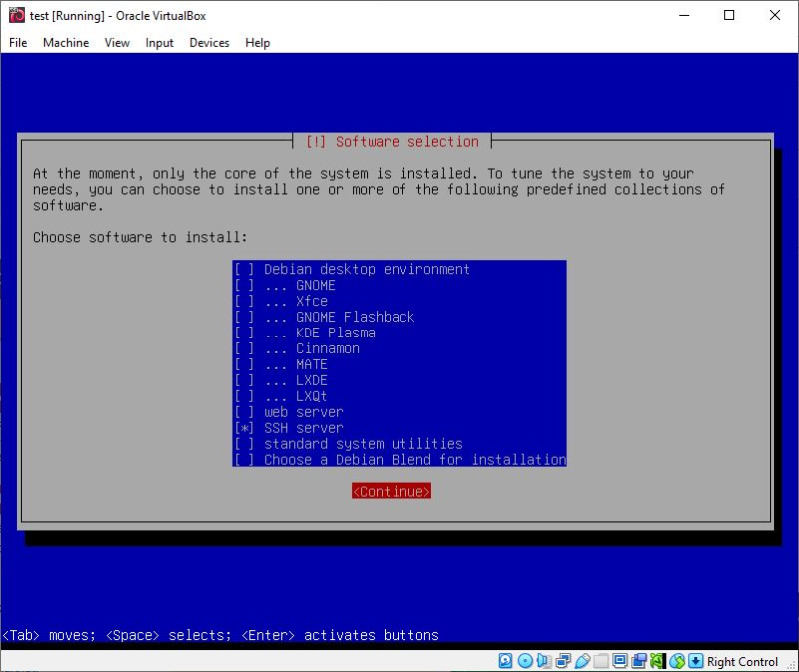Viewport: 799px width, 672px height.
Task: Open the Input menu
Action: tap(159, 42)
